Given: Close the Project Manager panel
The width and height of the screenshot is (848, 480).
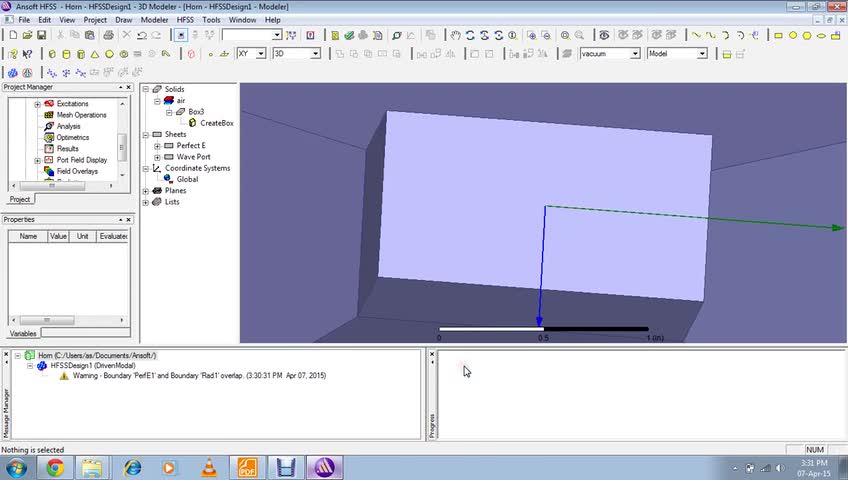Looking at the screenshot, I should pyautogui.click(x=129, y=87).
